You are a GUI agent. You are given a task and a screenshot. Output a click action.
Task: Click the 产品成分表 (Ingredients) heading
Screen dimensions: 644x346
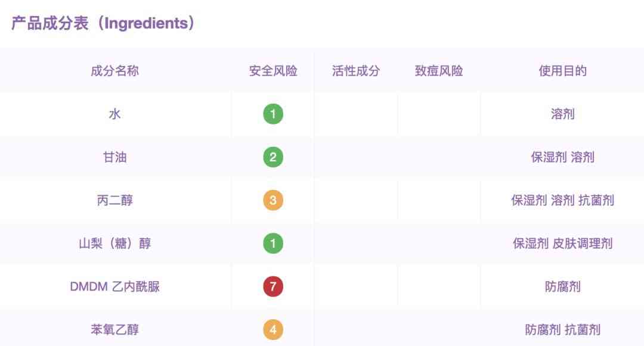tap(104, 23)
